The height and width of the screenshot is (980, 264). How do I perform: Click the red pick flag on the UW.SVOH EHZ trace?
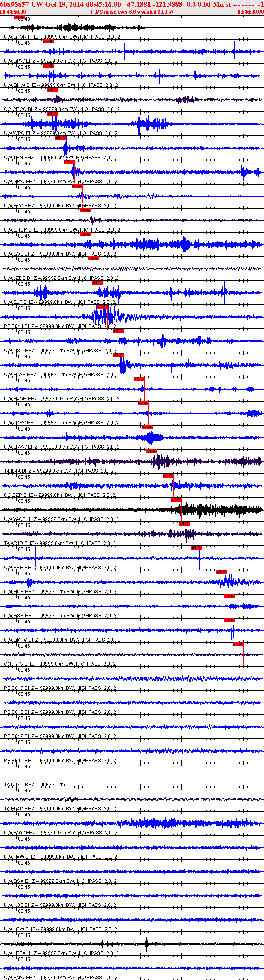coord(139,379)
